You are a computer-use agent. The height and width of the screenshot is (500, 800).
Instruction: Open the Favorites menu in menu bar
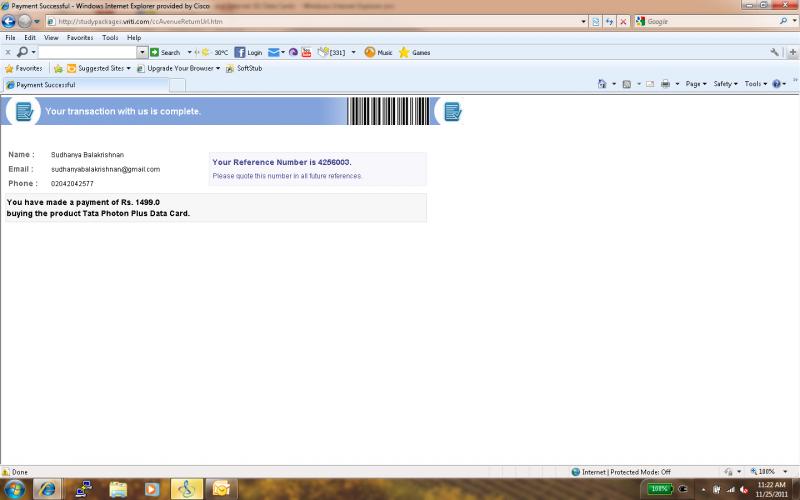tap(80, 38)
